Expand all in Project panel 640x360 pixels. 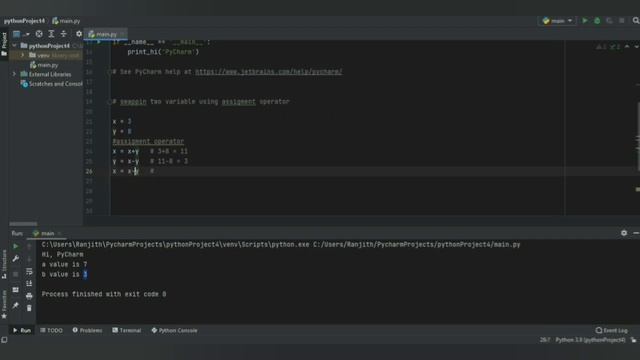coord(51,34)
